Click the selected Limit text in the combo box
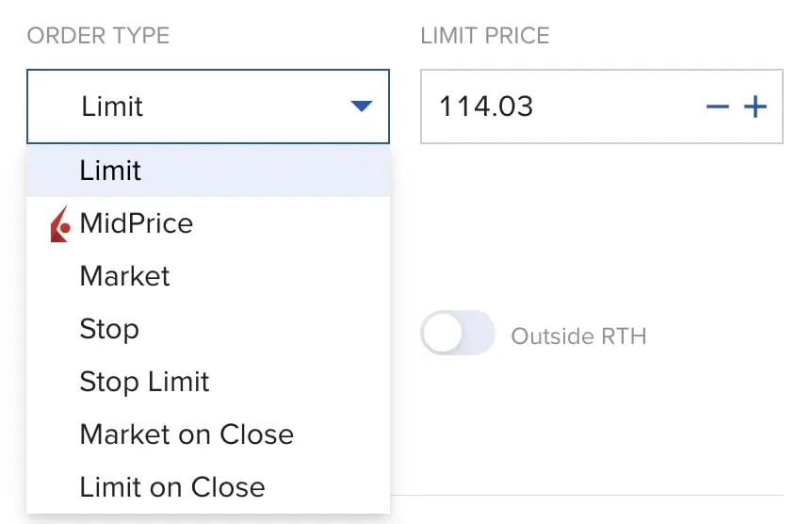This screenshot has width=812, height=524. tap(112, 106)
